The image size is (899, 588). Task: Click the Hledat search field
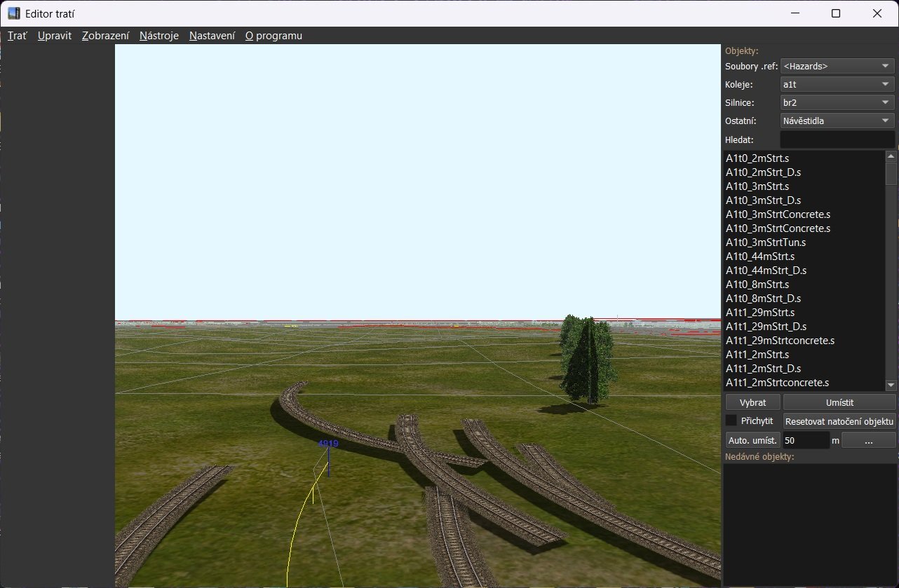[x=837, y=139]
